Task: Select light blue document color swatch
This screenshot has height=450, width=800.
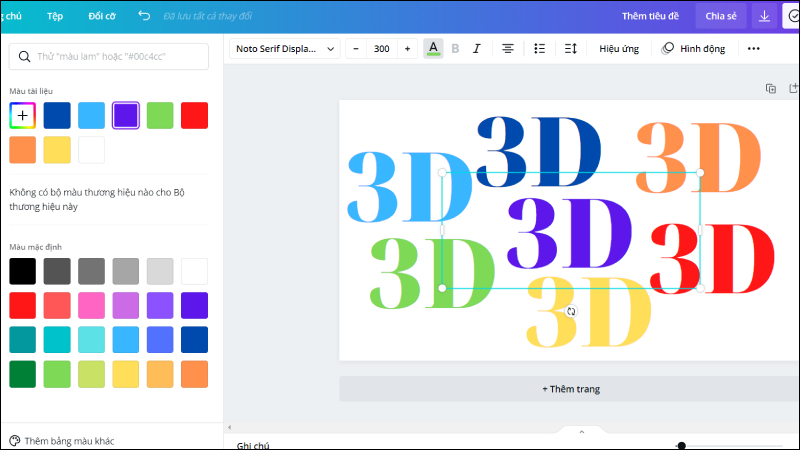Action: point(91,115)
